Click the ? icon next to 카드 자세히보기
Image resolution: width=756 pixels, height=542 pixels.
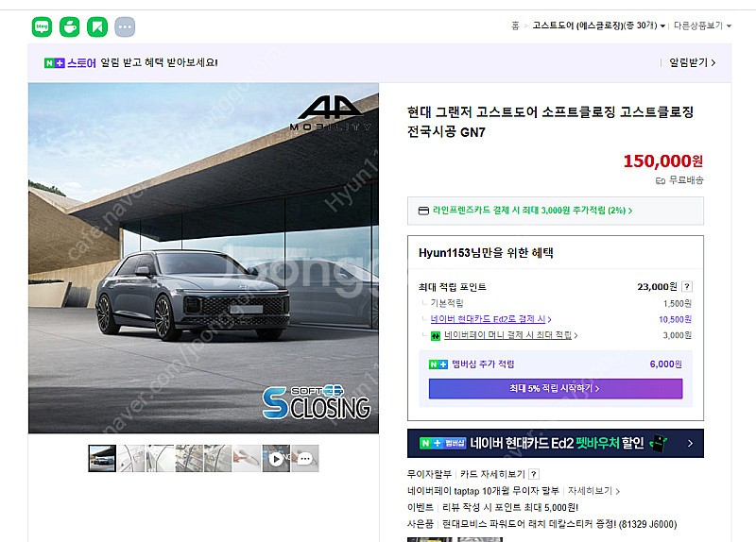(x=534, y=474)
